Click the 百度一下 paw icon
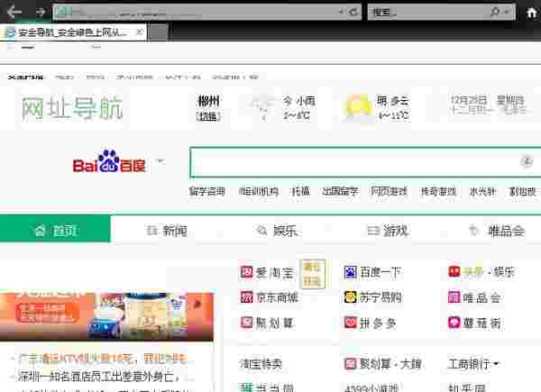This screenshot has height=392, width=541. [x=351, y=272]
